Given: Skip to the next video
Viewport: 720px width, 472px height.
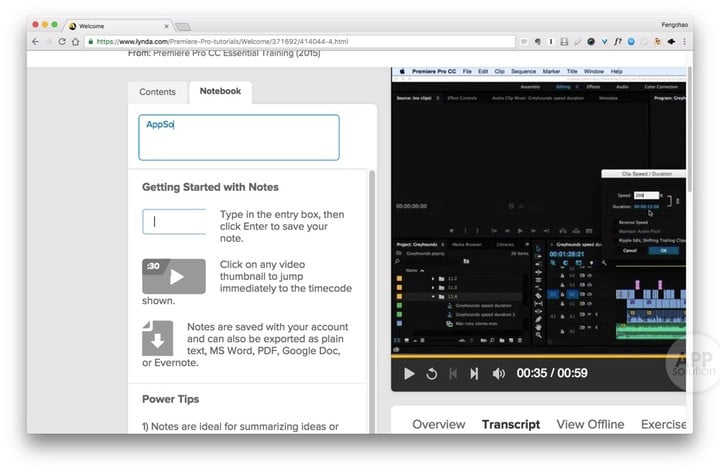Looking at the screenshot, I should point(474,374).
